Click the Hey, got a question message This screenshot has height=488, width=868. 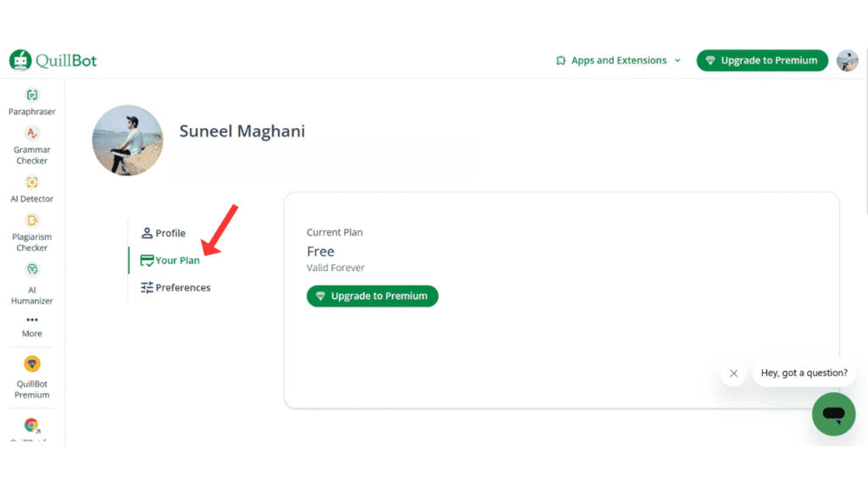[804, 373]
